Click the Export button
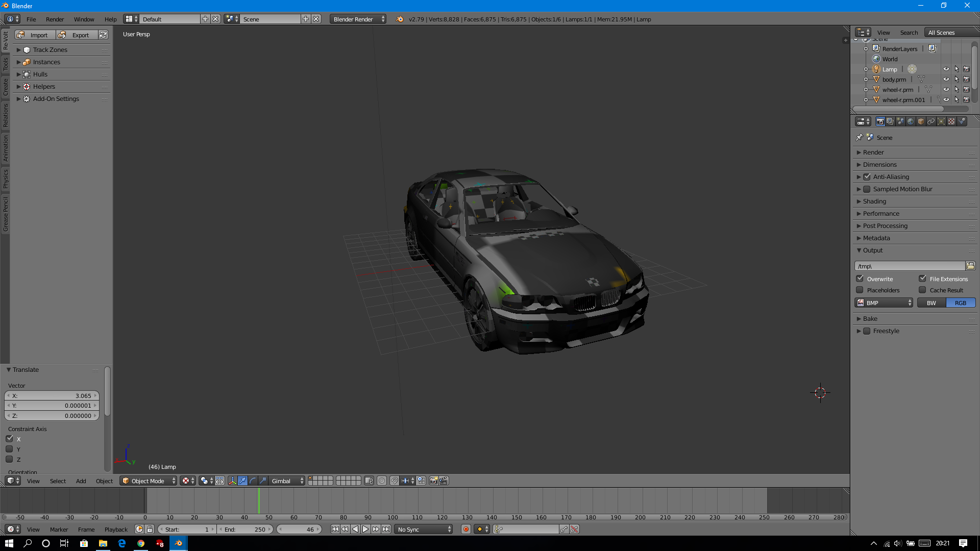 [x=76, y=35]
